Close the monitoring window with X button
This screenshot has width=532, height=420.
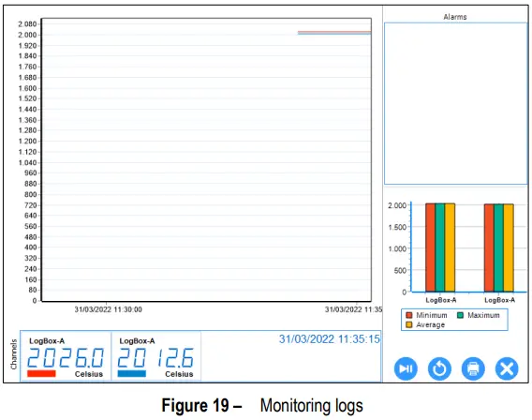point(507,368)
